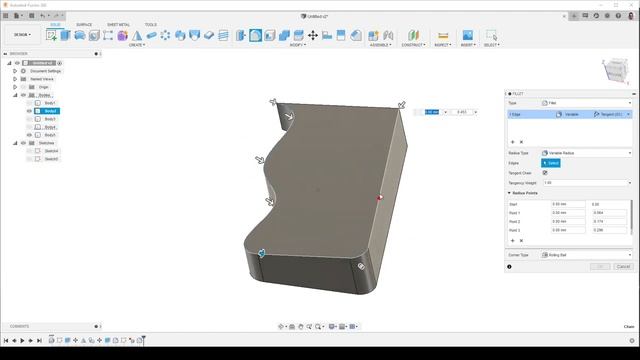This screenshot has height=360, width=640.
Task: Select the Shell tool icon
Action: 270,36
